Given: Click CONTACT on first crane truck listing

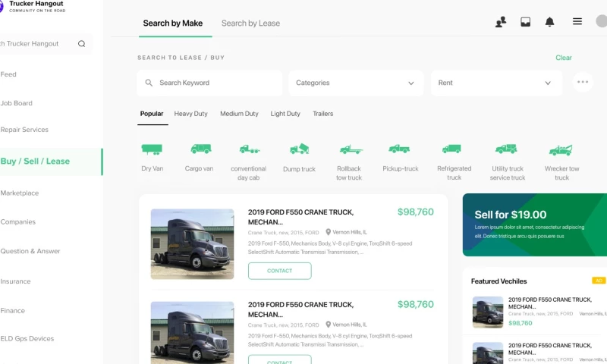Looking at the screenshot, I should pyautogui.click(x=279, y=271).
